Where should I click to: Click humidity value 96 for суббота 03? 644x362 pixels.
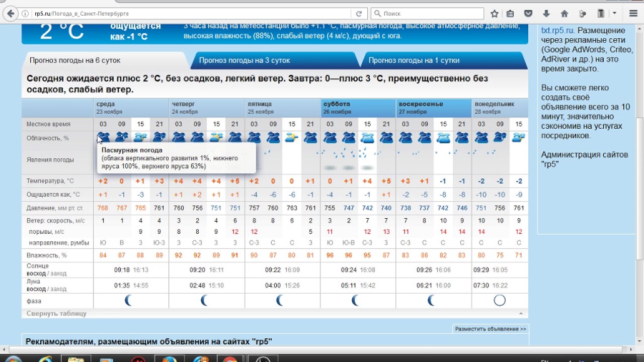point(330,255)
